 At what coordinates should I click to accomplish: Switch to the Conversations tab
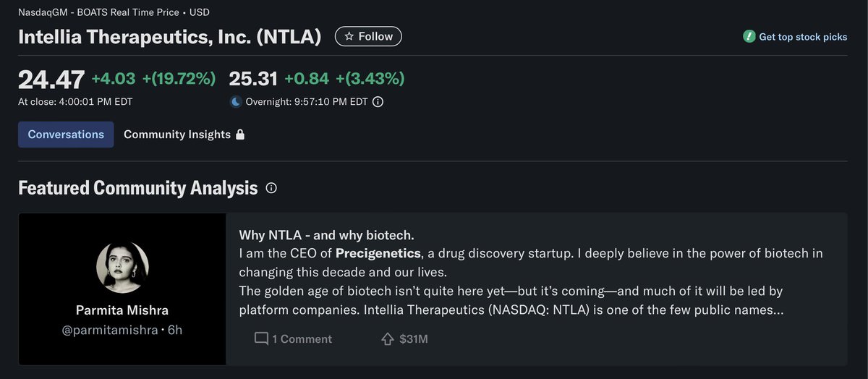coord(66,135)
